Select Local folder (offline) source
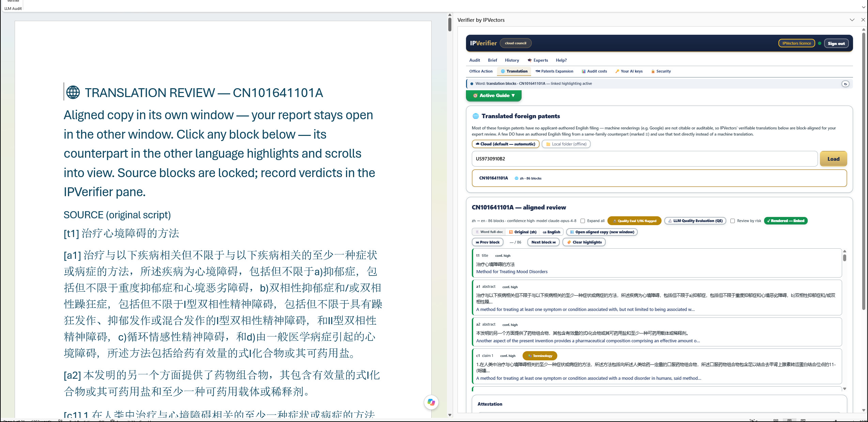This screenshot has height=422, width=868. click(566, 144)
